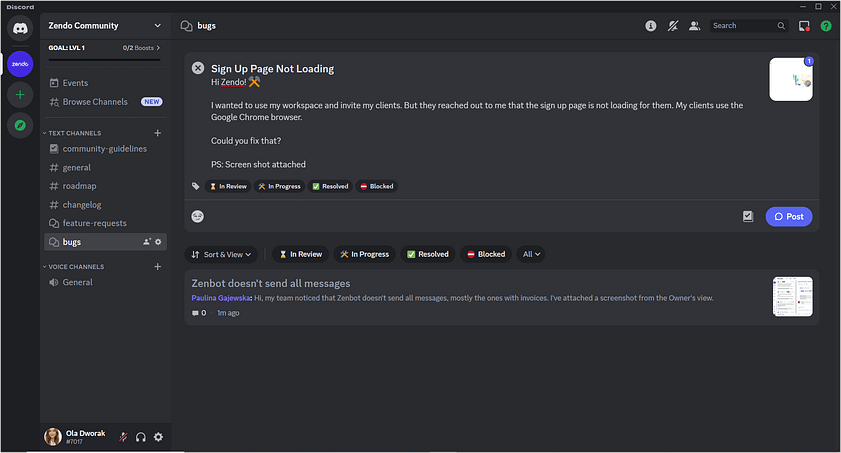
Task: Open the changelog channel
Action: click(x=105, y=205)
